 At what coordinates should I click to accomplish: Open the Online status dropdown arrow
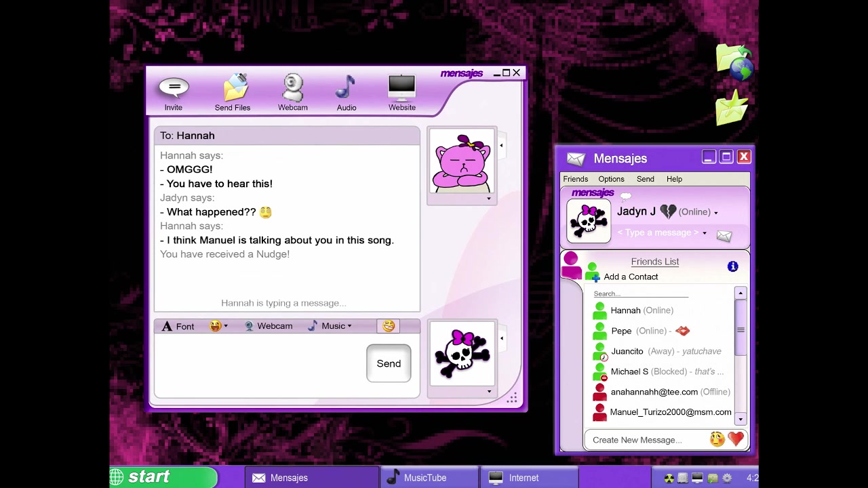tap(715, 213)
